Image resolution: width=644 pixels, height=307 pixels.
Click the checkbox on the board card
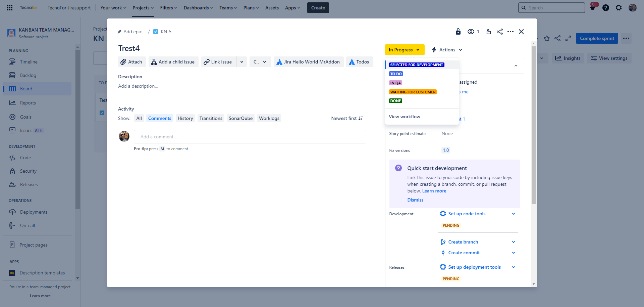[x=102, y=113]
